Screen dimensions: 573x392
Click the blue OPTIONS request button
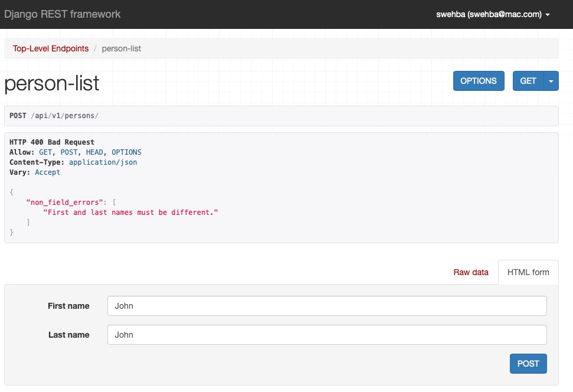[x=479, y=81]
